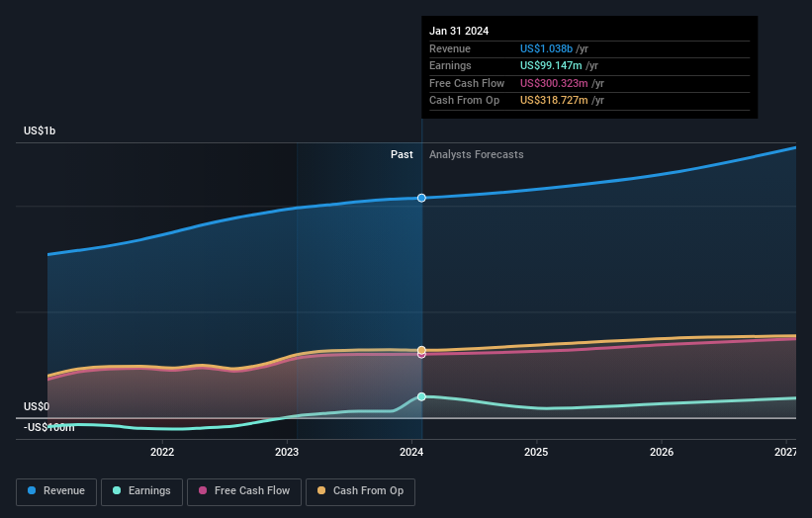Click the US$300.323m free cash flow value
This screenshot has width=812, height=518.
point(554,83)
